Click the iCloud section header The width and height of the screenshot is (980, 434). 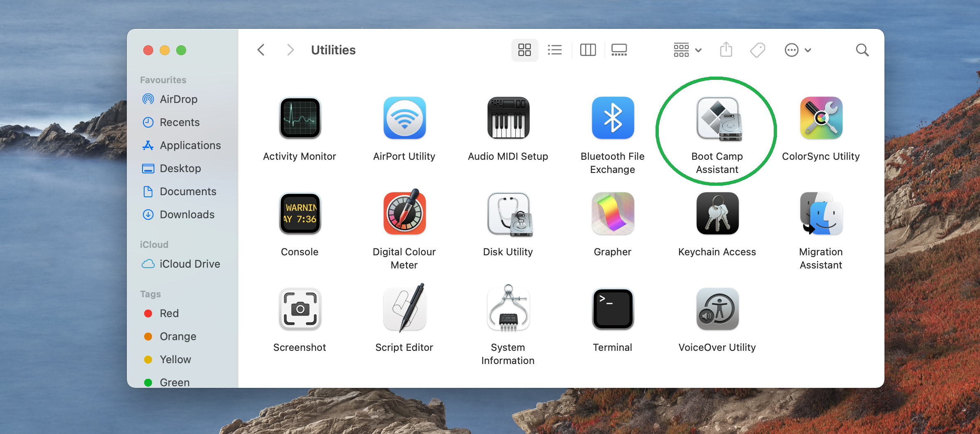154,245
